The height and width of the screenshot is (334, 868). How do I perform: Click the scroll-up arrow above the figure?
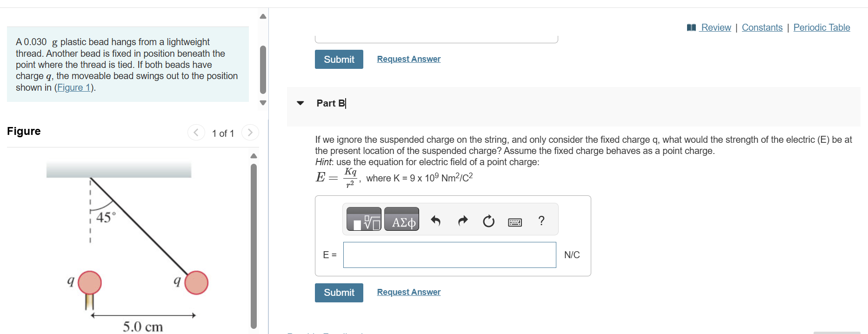tap(254, 155)
